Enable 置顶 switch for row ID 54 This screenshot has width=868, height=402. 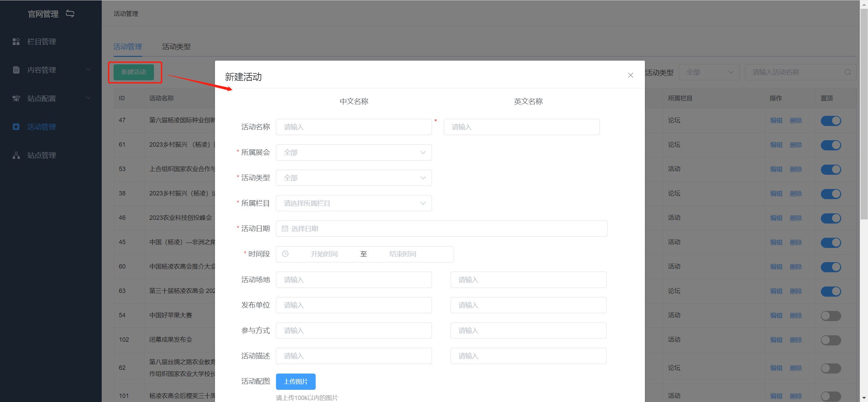[830, 316]
